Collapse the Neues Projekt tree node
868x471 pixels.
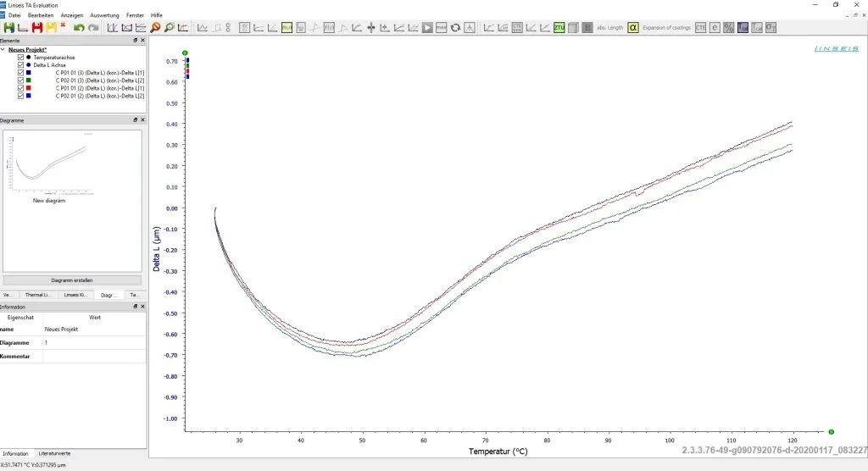(x=3, y=49)
